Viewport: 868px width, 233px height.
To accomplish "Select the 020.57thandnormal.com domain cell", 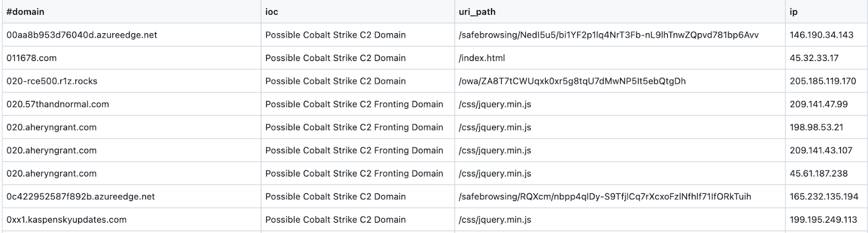I will [58, 104].
